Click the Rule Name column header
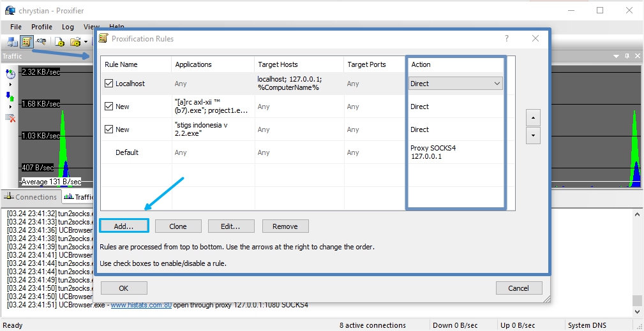This screenshot has width=644, height=331. [x=137, y=64]
